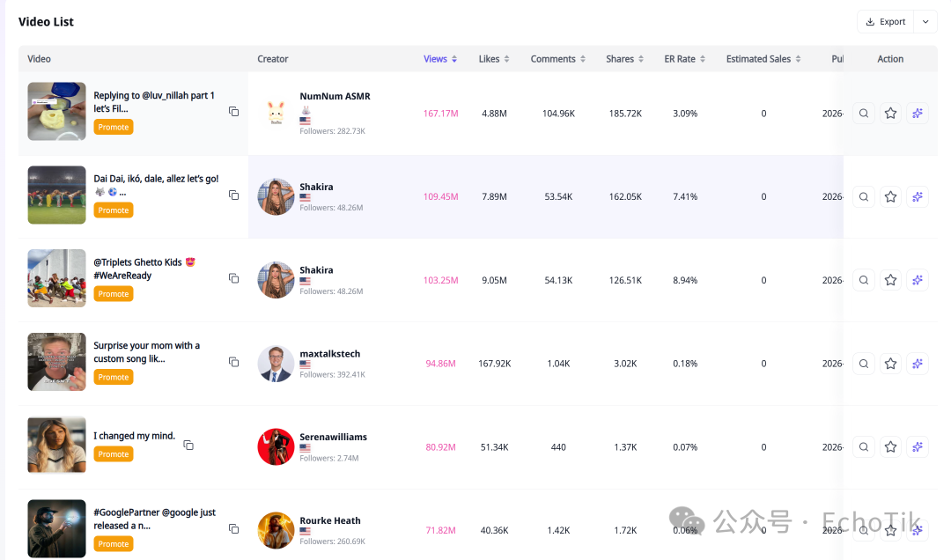Promote the 'Surprise your mom' video
Viewport: 951px width, 560px height.
pos(114,378)
